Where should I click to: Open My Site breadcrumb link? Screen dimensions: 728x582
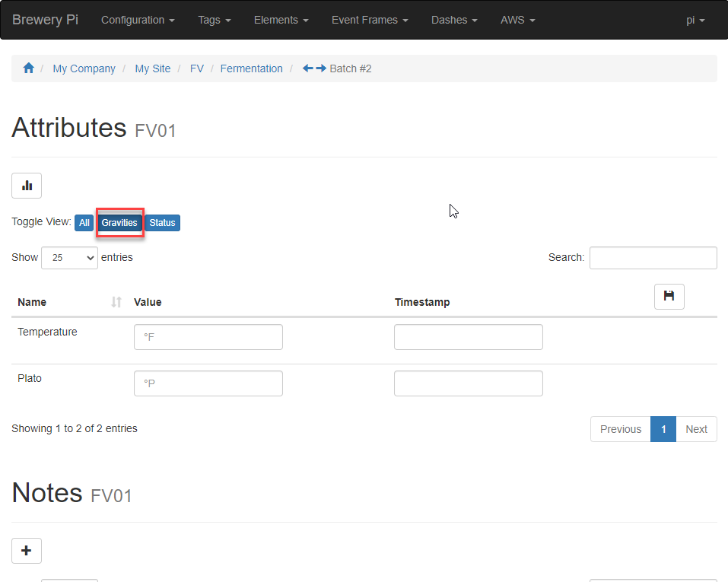click(x=153, y=68)
